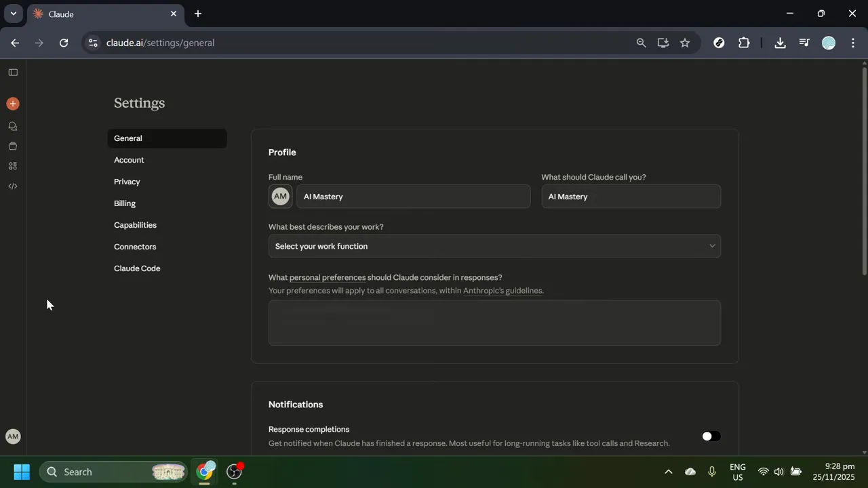Open the tab search dropdown arrow

tap(13, 14)
